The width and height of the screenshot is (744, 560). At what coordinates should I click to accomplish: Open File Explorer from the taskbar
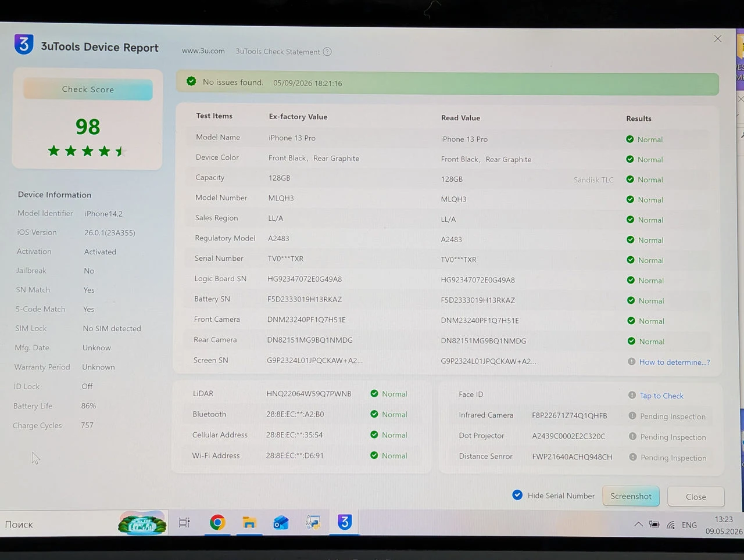click(249, 523)
